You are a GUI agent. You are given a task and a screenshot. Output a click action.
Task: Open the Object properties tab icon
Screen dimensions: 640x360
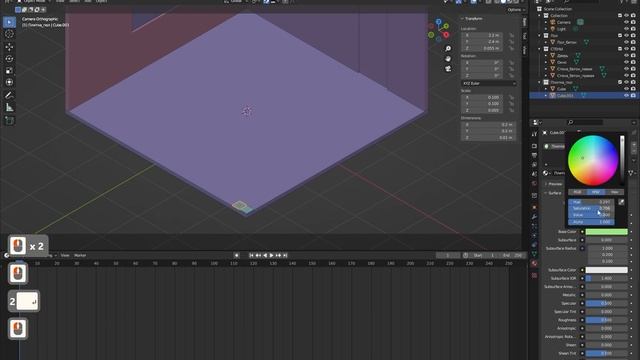tap(534, 207)
